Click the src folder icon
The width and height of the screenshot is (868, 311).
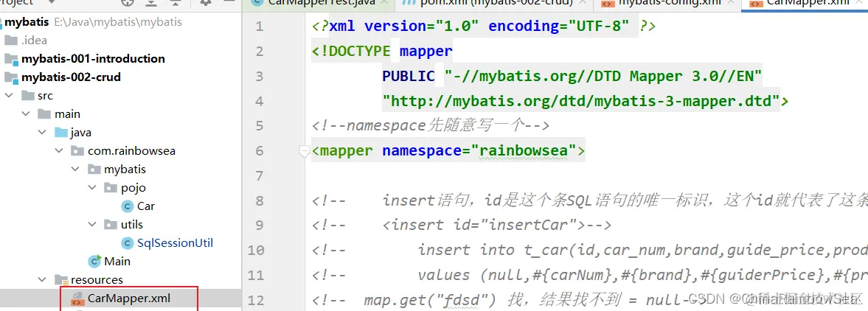28,96
